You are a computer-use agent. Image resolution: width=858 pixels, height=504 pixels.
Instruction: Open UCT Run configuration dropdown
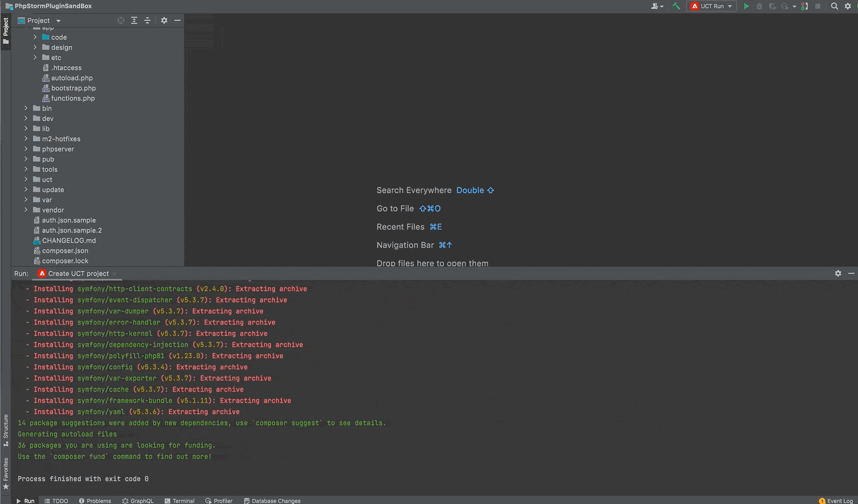[712, 6]
